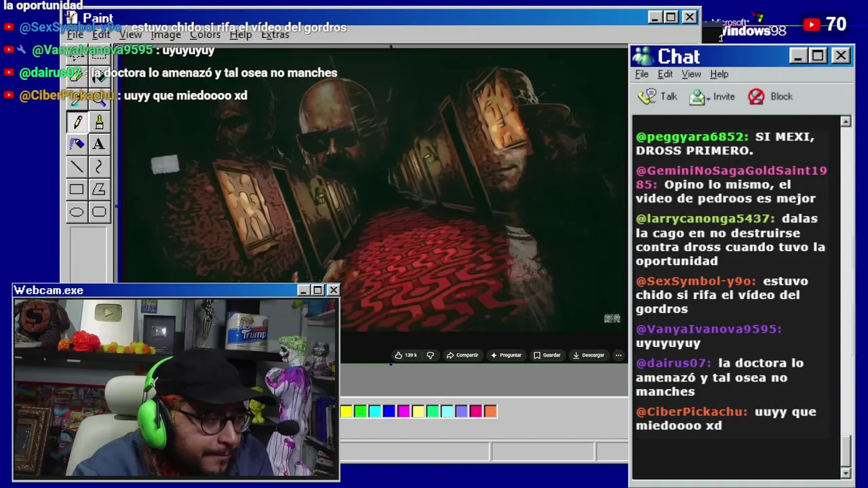Click @CiberPickachu username in Chat window
Screen dimensions: 868x488
point(692,412)
